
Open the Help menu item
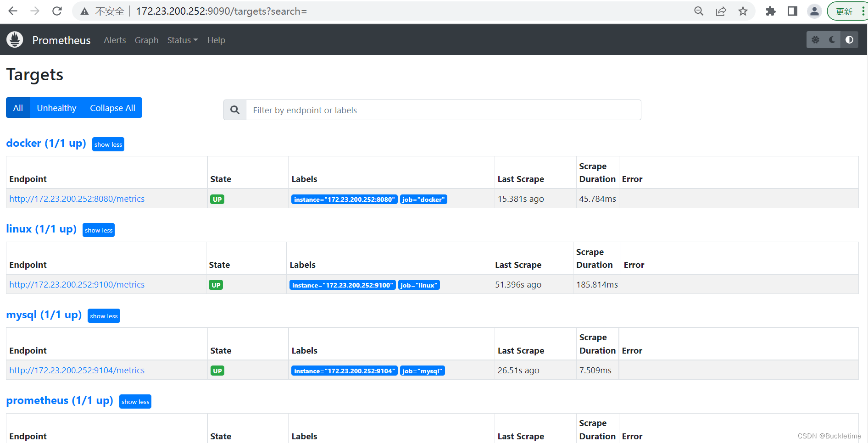coord(216,40)
